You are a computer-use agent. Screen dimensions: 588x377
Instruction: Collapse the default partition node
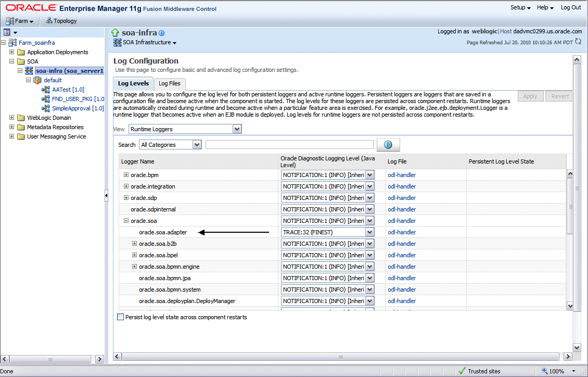click(28, 80)
